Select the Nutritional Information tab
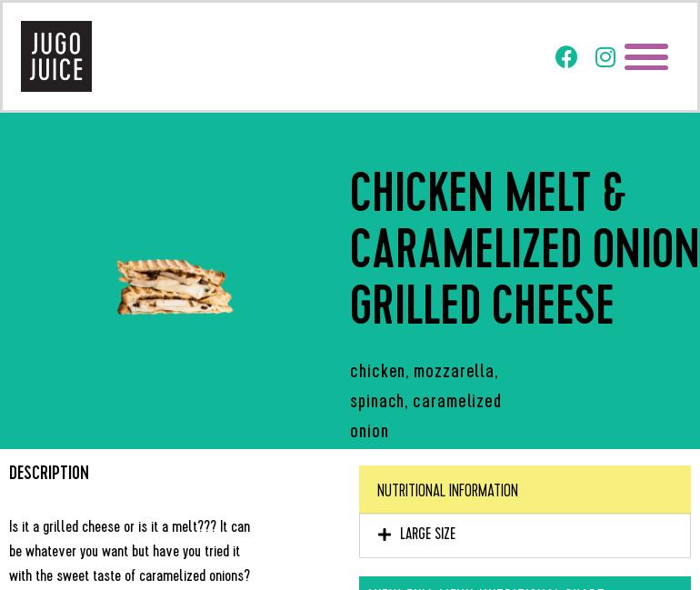This screenshot has height=590, width=700. (447, 491)
